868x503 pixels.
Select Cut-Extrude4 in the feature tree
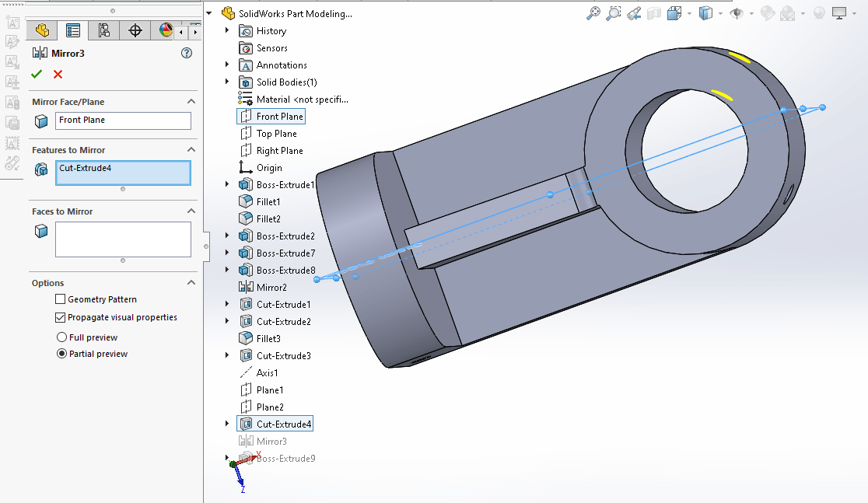click(284, 424)
